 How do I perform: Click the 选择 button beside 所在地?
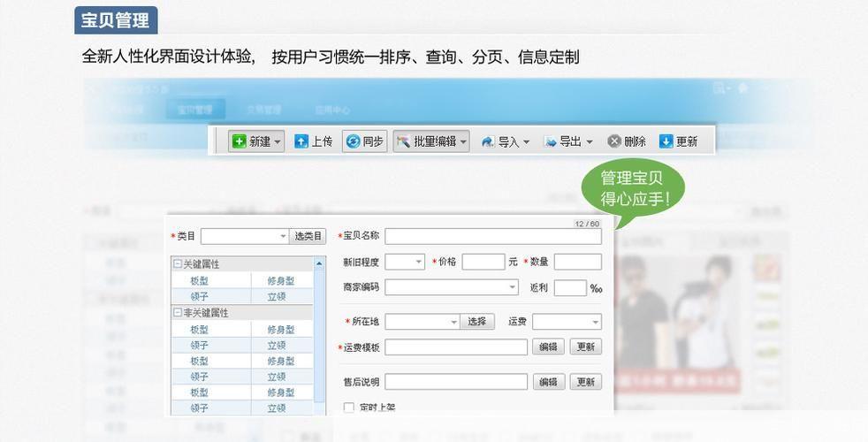tap(477, 321)
